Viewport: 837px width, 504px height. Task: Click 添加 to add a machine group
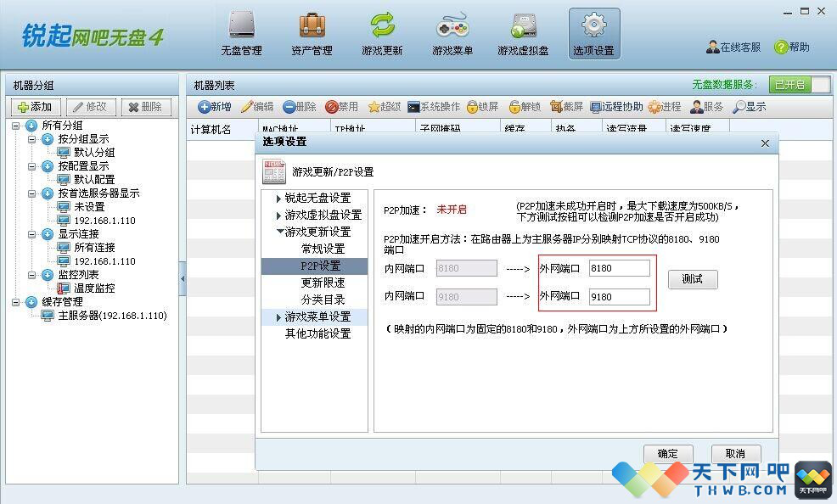(x=36, y=107)
